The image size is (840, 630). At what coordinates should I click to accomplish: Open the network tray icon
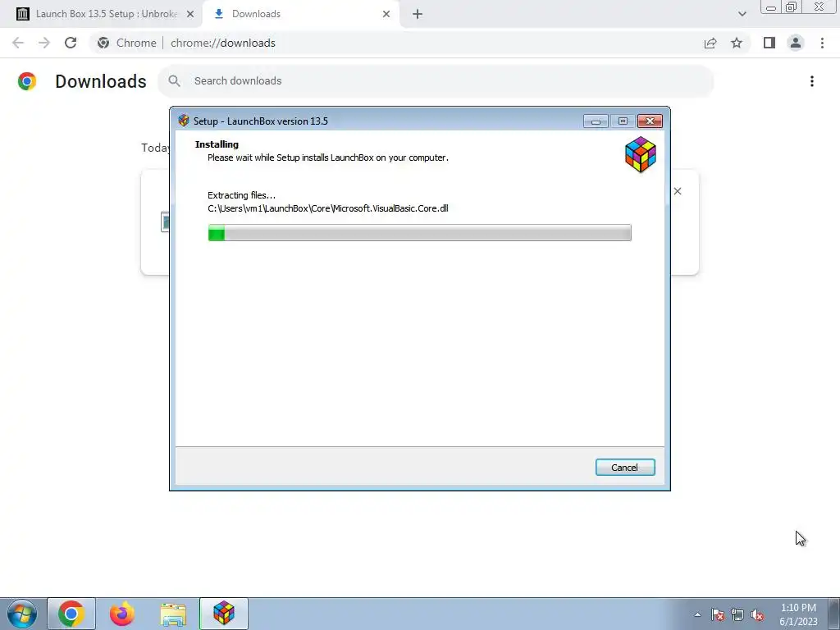click(737, 614)
